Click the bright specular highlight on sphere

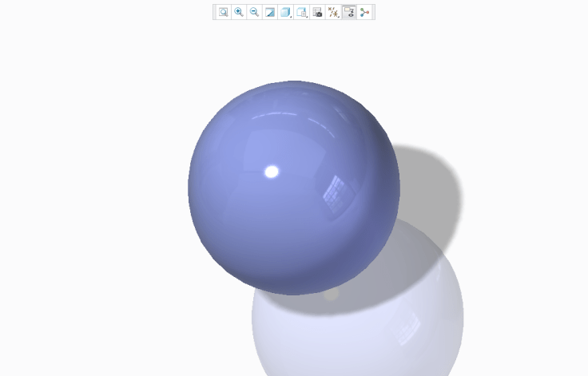pos(272,171)
